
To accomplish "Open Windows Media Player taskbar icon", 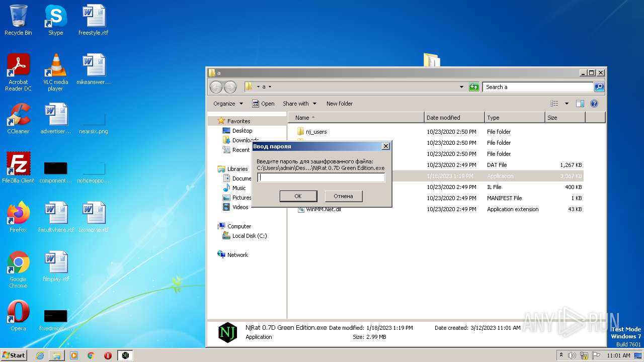I will point(74,355).
